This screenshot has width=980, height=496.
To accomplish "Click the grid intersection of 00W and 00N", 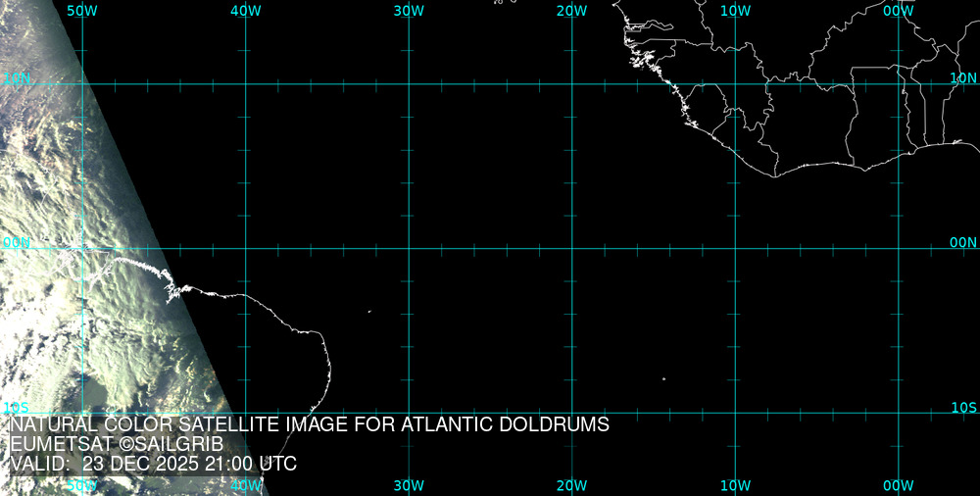I will coord(899,248).
